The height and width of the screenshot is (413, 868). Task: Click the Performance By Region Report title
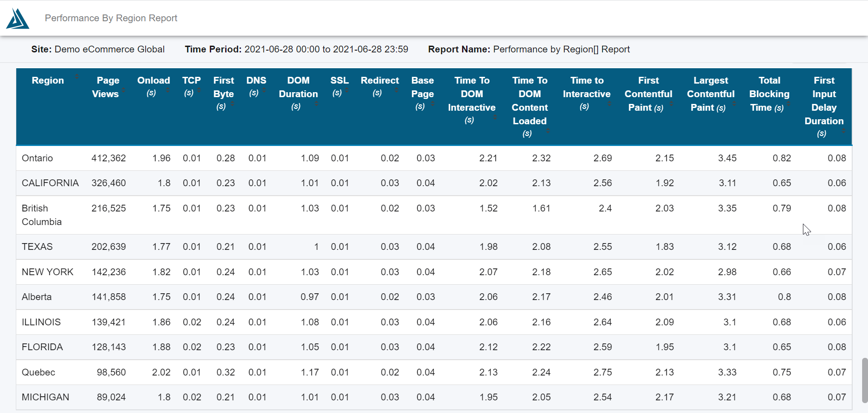[111, 18]
